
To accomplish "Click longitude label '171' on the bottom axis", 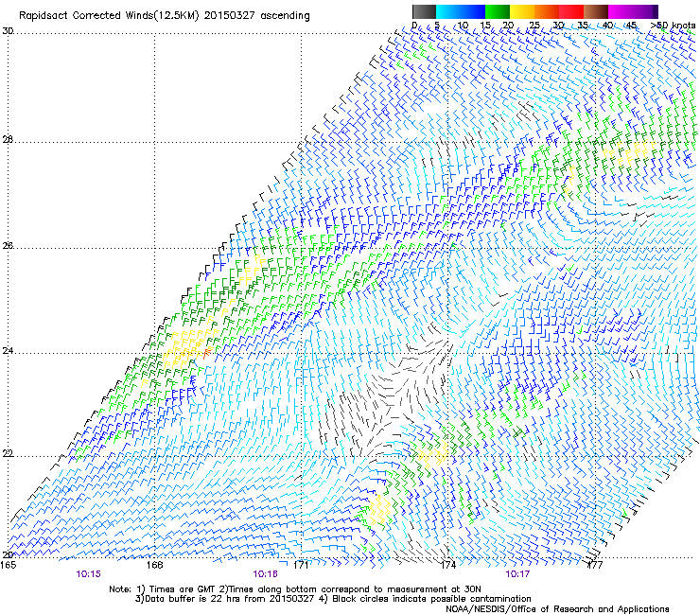I will coord(301,565).
